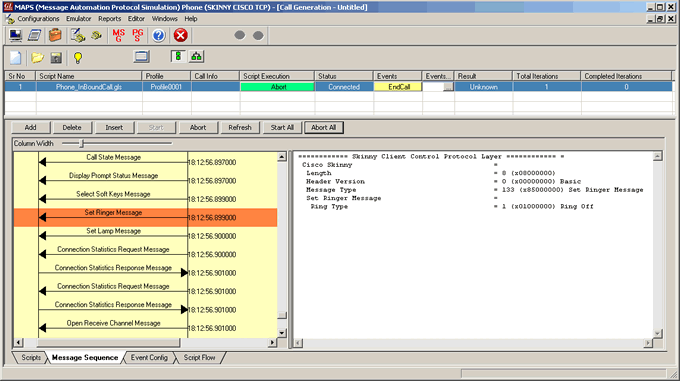Click the Add button
The height and width of the screenshot is (381, 680).
pyautogui.click(x=30, y=127)
